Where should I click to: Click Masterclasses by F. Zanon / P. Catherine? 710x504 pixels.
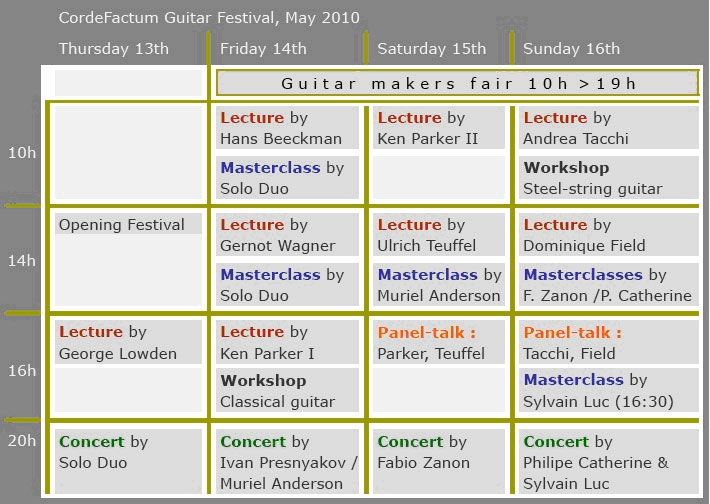pyautogui.click(x=608, y=285)
